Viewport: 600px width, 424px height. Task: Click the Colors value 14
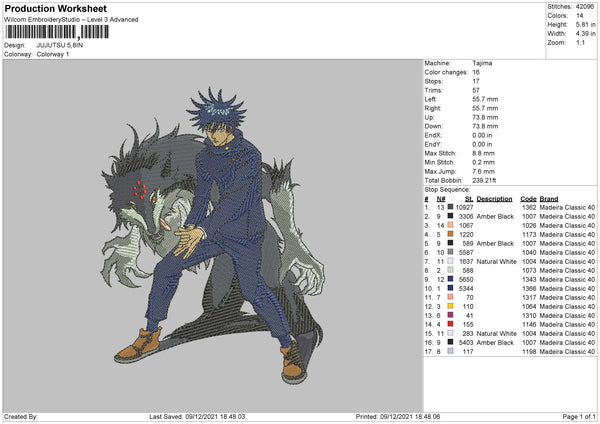tap(579, 16)
